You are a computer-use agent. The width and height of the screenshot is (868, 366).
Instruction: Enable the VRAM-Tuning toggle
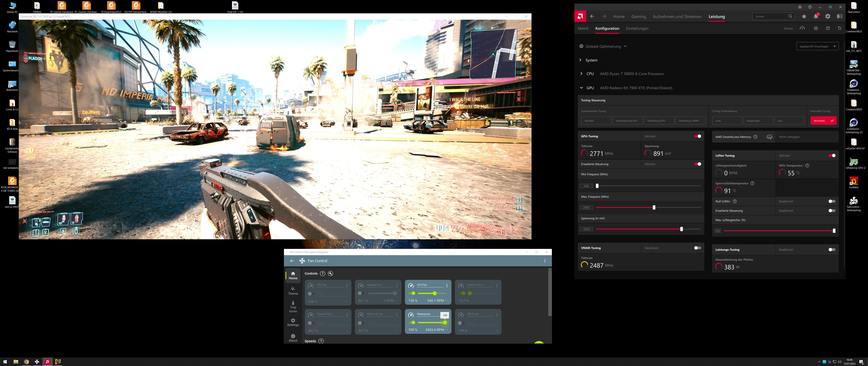pos(697,248)
